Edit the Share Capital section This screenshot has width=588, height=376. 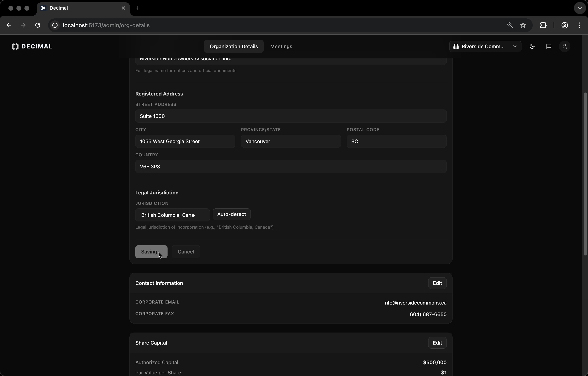tap(437, 343)
